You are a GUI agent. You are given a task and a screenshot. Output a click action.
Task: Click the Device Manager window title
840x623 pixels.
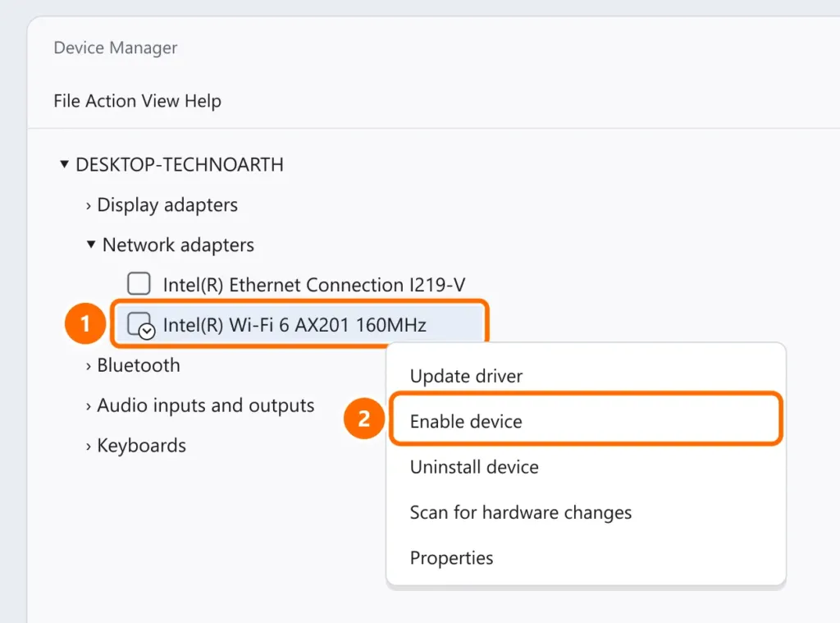(115, 48)
